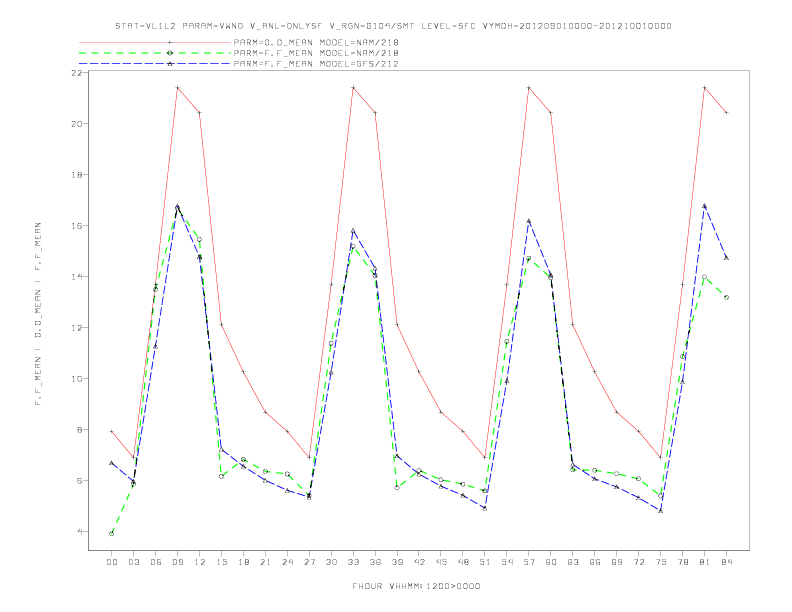The height and width of the screenshot is (612, 792).
Task: Click blue triangle data point at hour 84
Action: click(x=727, y=258)
